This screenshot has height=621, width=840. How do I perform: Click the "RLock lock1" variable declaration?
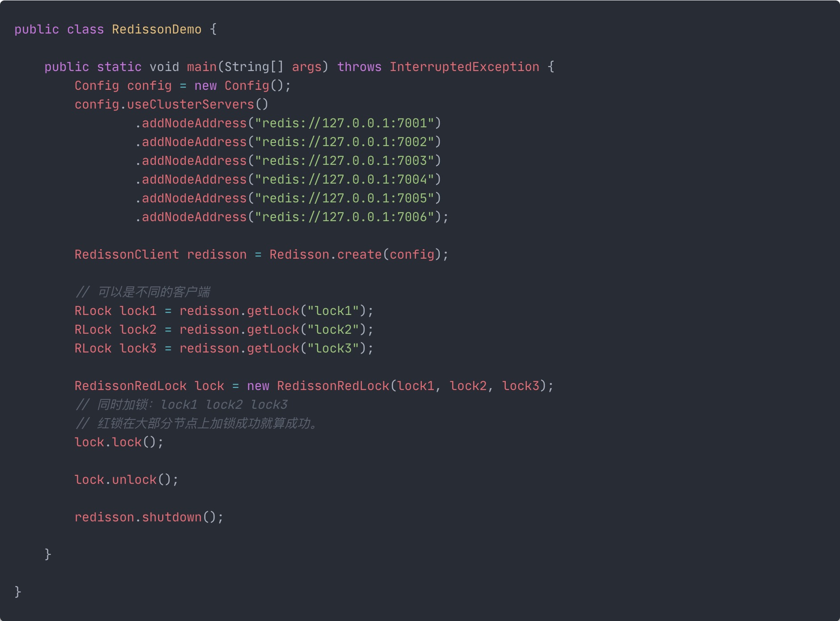coord(116,311)
